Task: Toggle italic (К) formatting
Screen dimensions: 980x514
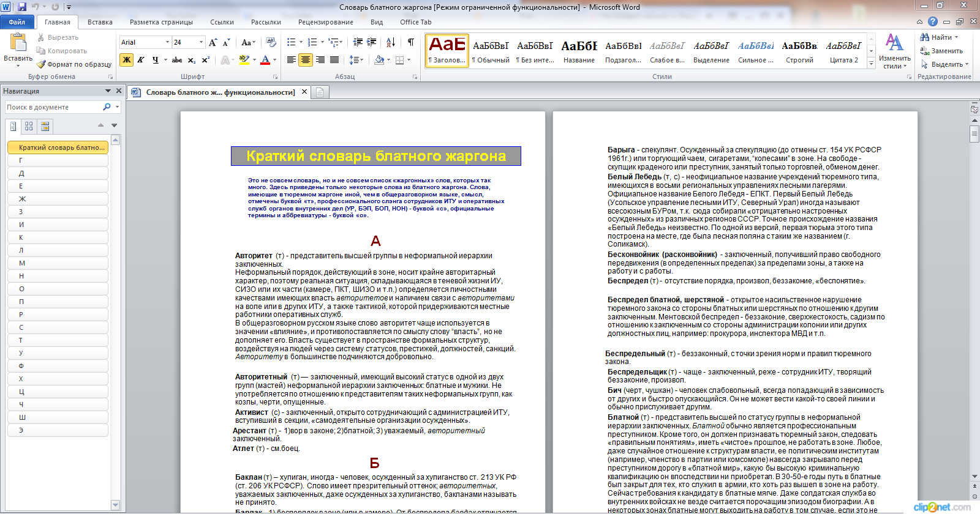Action: [x=141, y=60]
